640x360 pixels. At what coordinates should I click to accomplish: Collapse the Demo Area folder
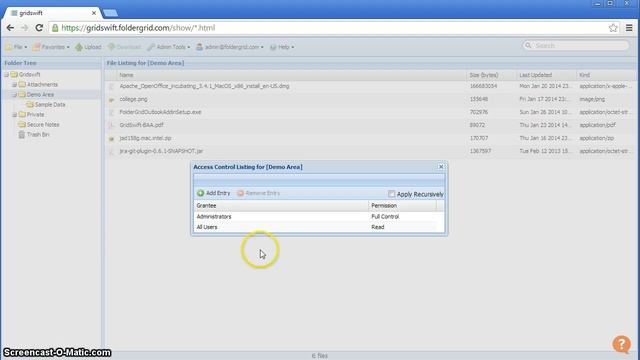pyautogui.click(x=14, y=95)
